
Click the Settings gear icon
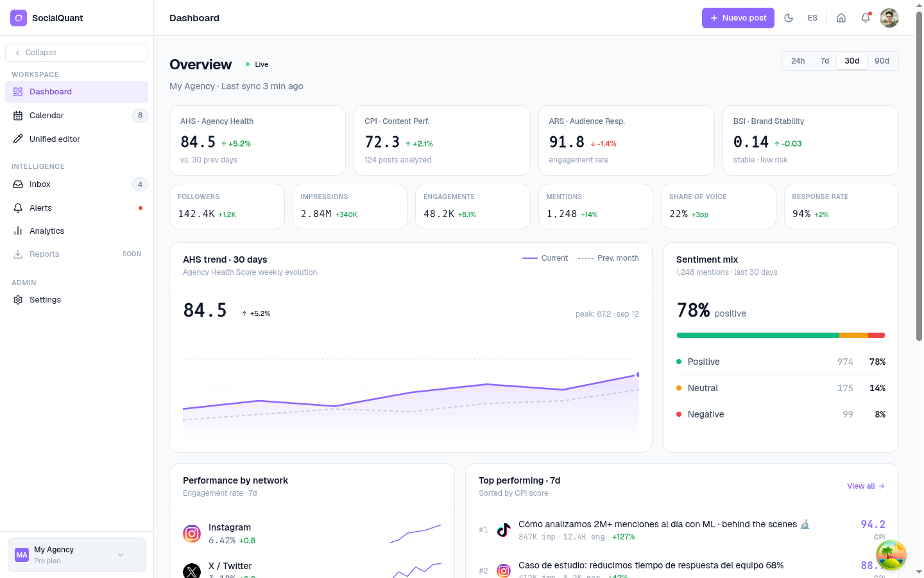coord(18,300)
